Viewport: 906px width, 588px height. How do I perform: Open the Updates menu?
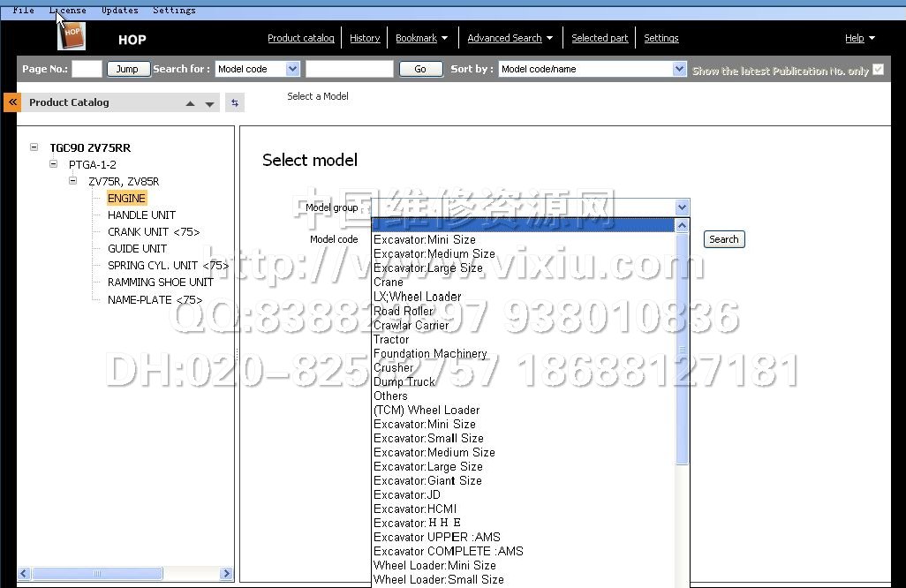pyautogui.click(x=119, y=10)
